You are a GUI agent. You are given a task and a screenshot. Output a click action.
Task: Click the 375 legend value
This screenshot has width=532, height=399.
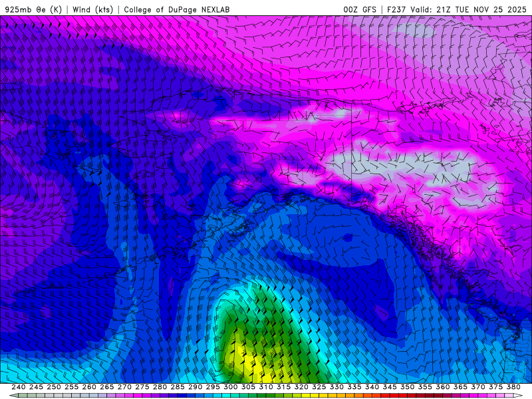pos(495,387)
